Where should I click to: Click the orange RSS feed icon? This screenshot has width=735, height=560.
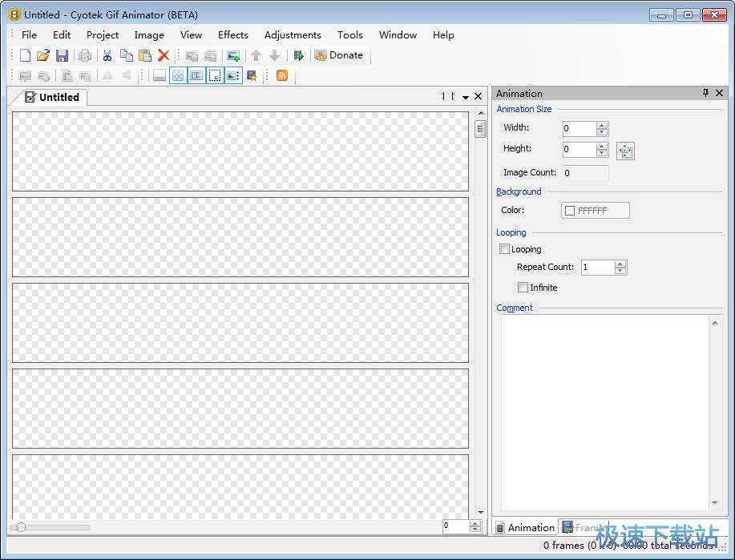click(281, 75)
